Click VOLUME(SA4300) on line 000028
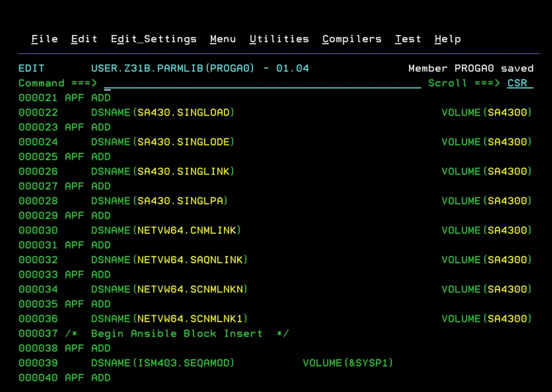The height and width of the screenshot is (392, 552). pyautogui.click(x=487, y=201)
